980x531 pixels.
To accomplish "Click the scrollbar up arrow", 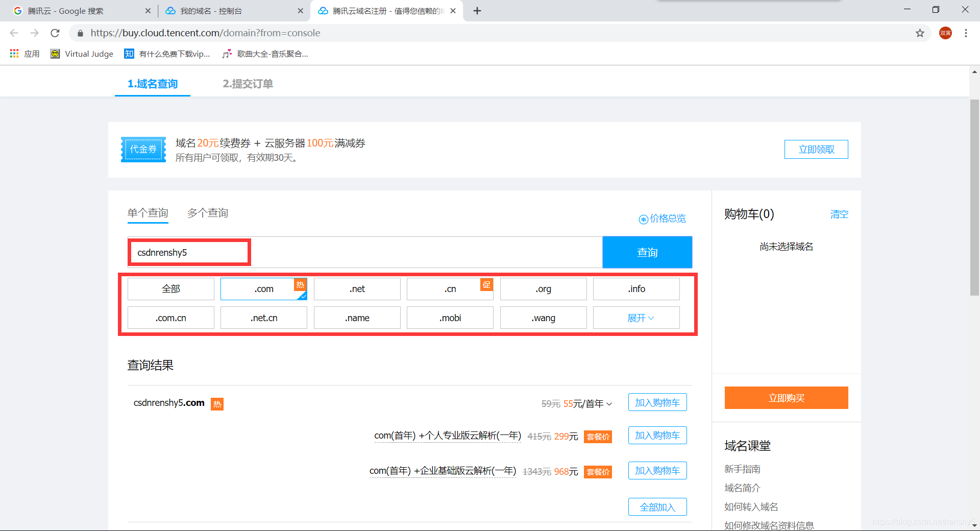I will [974, 71].
